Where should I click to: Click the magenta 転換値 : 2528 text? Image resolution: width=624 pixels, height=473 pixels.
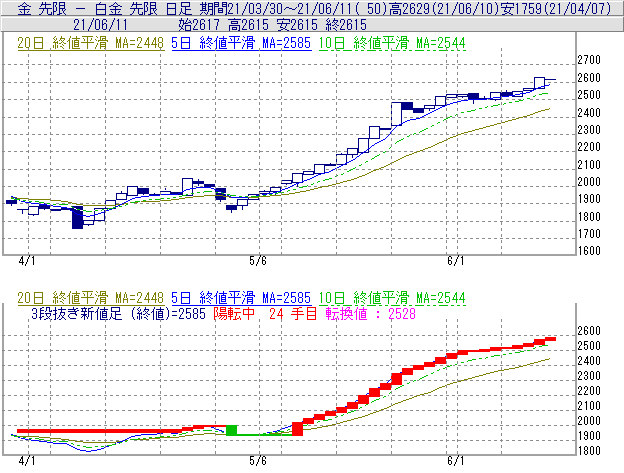(370, 314)
